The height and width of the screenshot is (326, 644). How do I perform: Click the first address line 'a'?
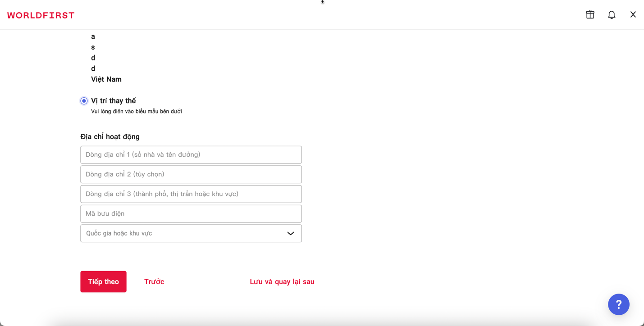click(93, 36)
